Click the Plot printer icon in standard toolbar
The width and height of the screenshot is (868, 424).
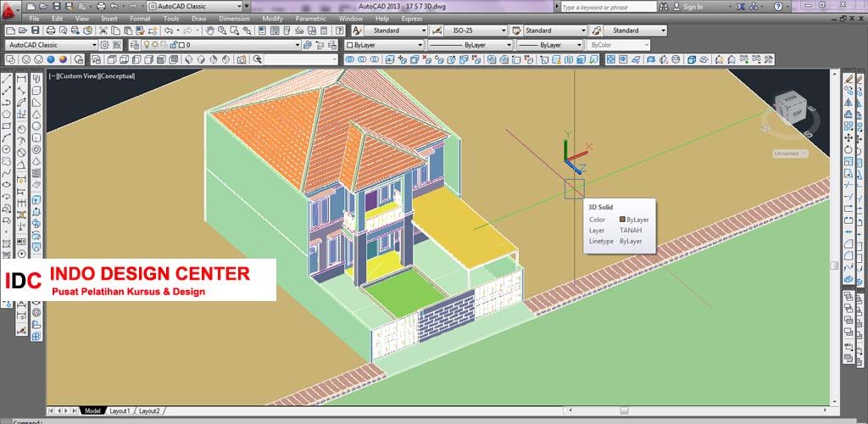point(51,31)
